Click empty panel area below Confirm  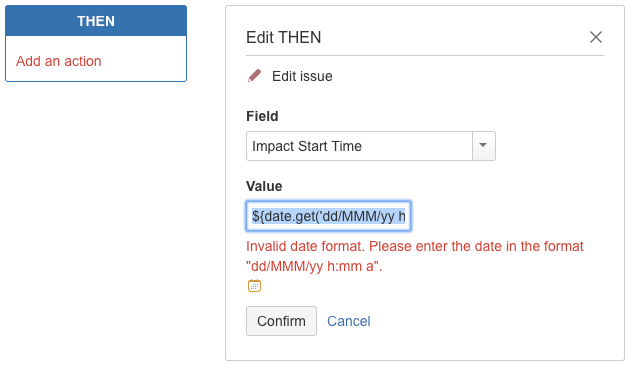[425, 347]
